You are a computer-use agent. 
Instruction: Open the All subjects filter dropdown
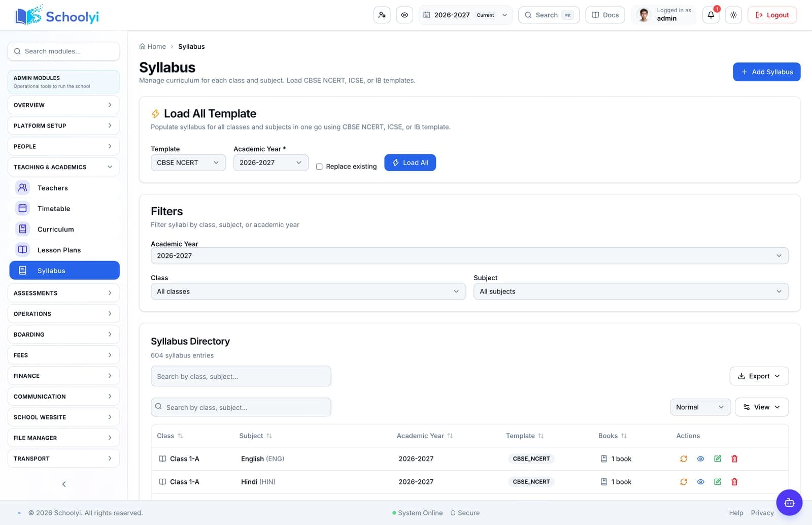[631, 291]
